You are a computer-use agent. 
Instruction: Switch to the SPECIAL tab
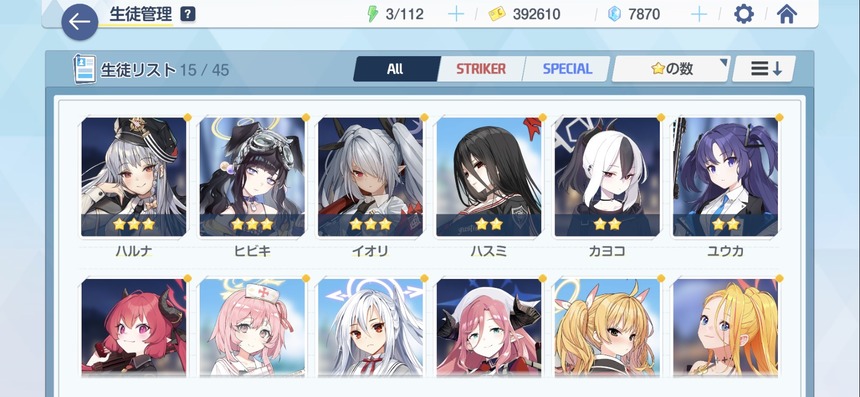click(x=567, y=69)
